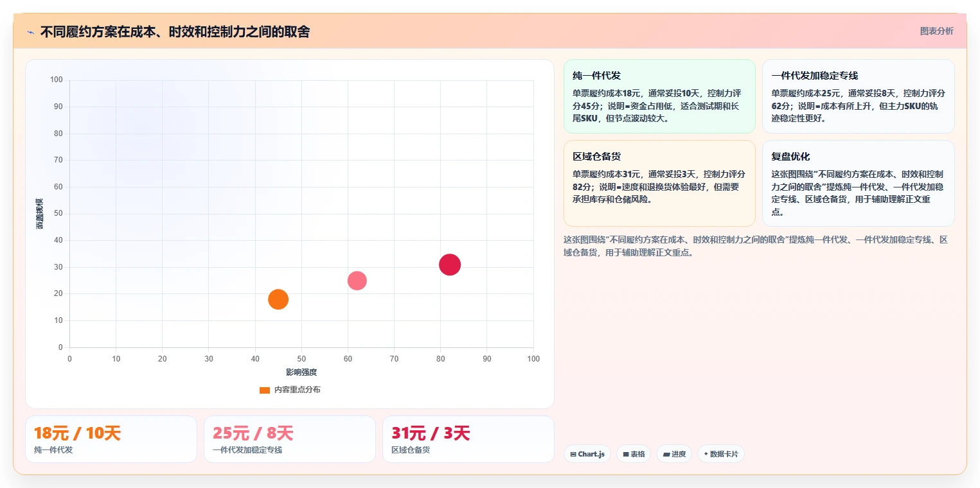This screenshot has height=488, width=980.
Task: Click the 一件代发加稳定专线 label under 25元
Action: click(247, 450)
